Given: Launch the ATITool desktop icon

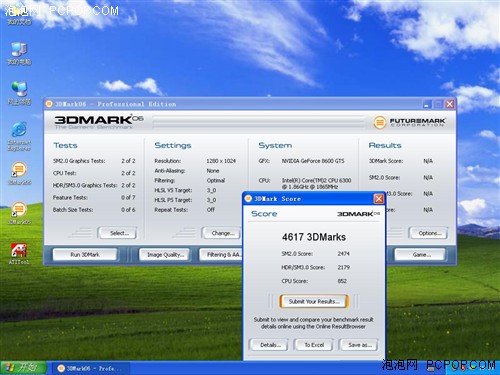Looking at the screenshot, I should [x=19, y=254].
